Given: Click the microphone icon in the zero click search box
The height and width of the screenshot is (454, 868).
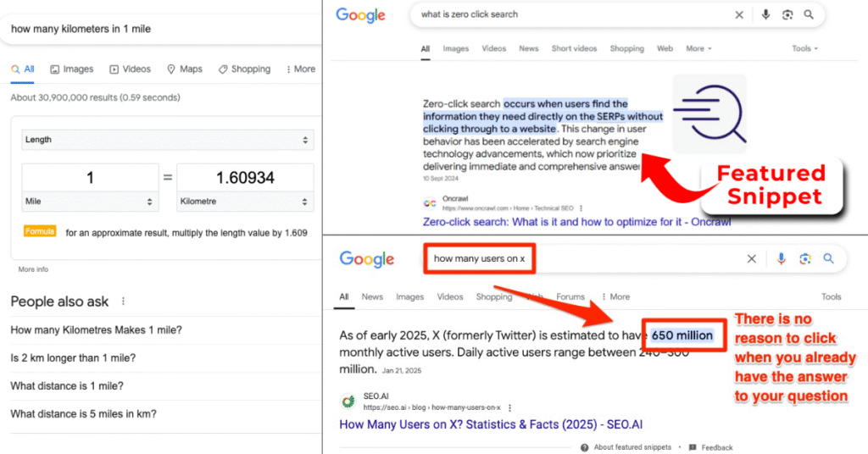Looking at the screenshot, I should [765, 15].
